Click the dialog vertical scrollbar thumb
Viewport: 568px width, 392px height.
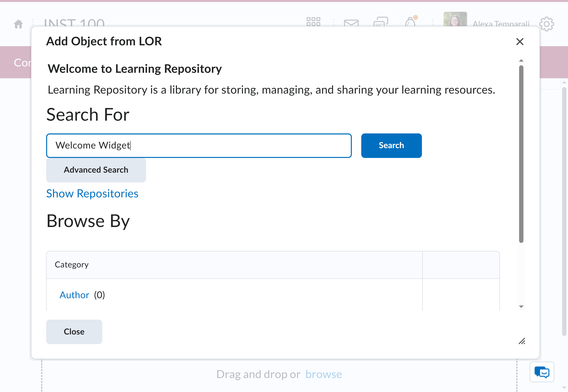pos(521,154)
